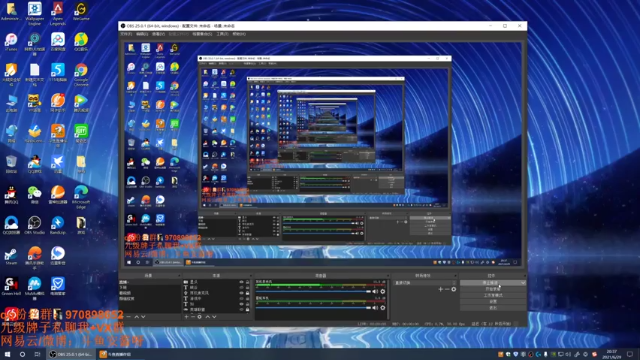This screenshot has height=360, width=640.
Task: Open iTunes desktop shortcut
Action: click(x=11, y=42)
